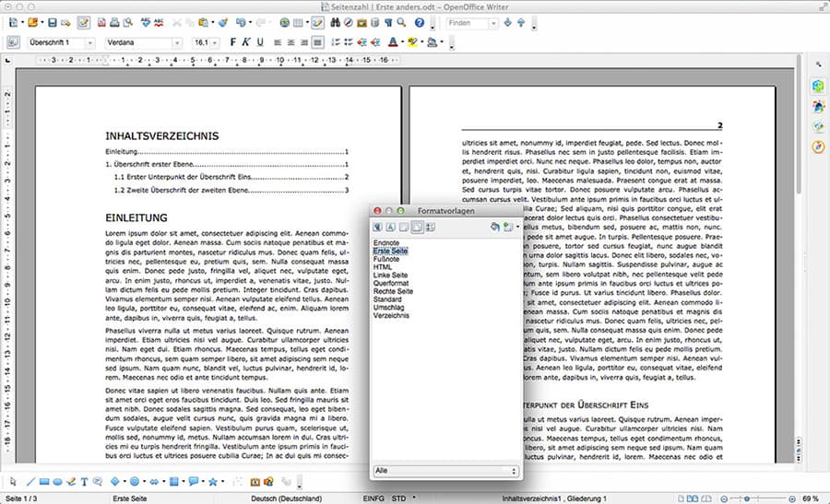
Task: Toggle italic formatting K button
Action: point(245,42)
